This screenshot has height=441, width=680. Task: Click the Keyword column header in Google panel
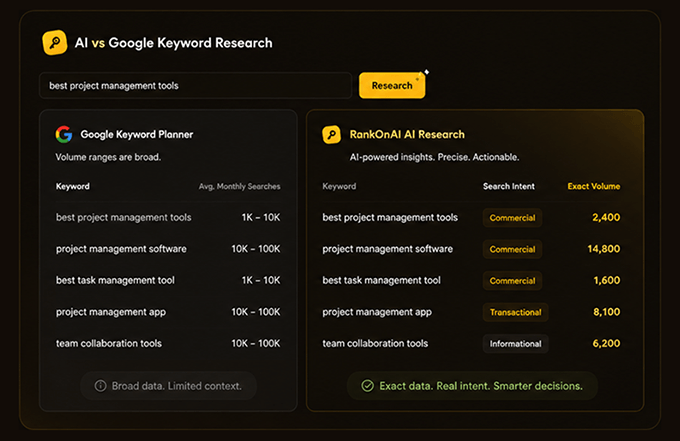(73, 186)
